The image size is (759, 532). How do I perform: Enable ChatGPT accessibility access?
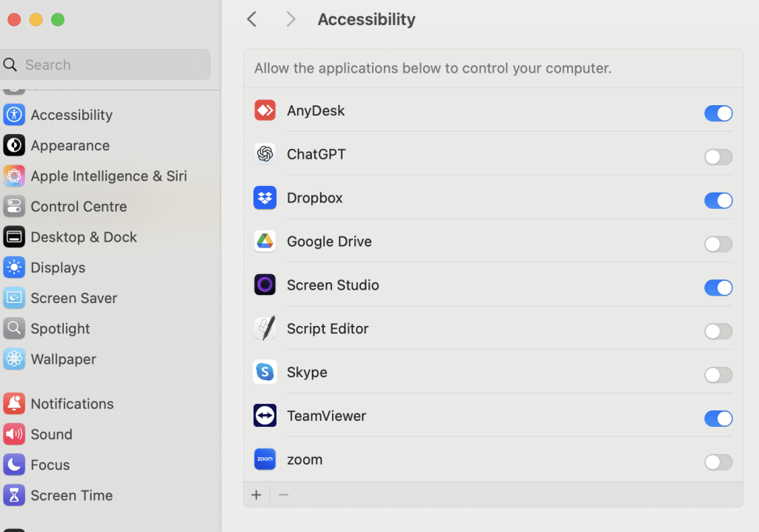click(x=718, y=157)
